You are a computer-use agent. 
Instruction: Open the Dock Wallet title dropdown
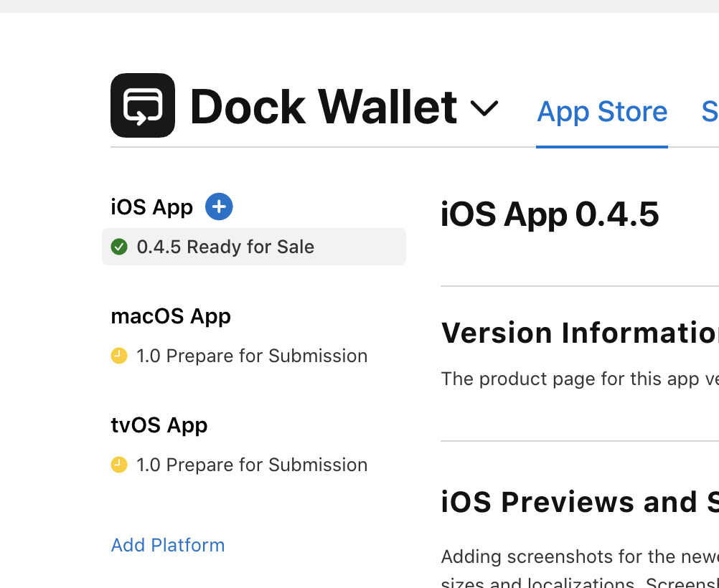(324, 107)
